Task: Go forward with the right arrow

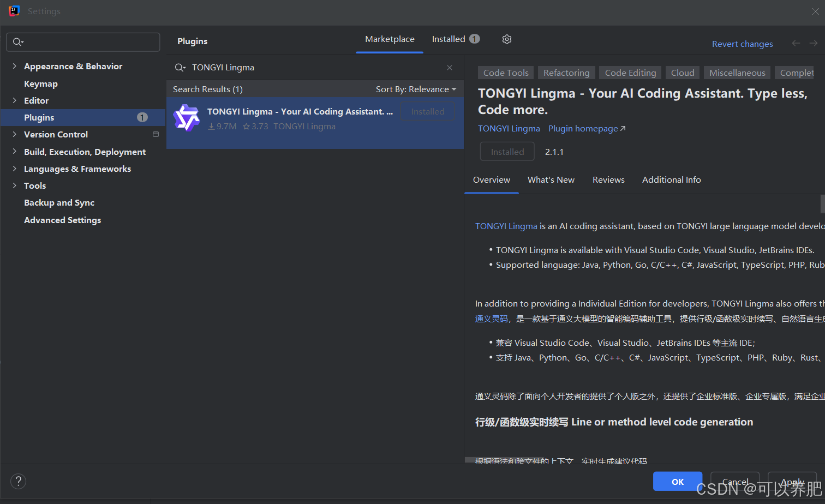Action: (x=814, y=43)
